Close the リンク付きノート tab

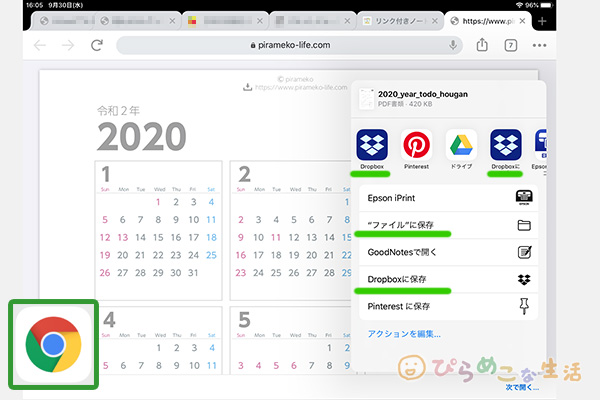[435, 21]
